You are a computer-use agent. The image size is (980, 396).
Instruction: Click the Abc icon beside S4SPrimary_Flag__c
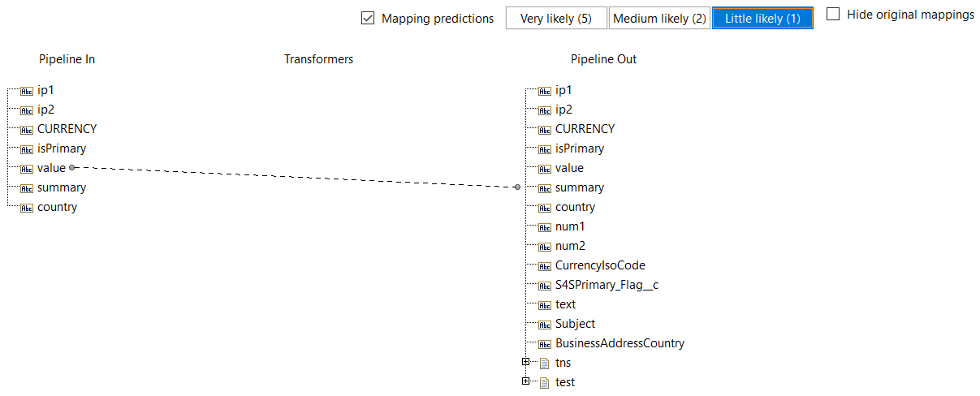pyautogui.click(x=544, y=286)
